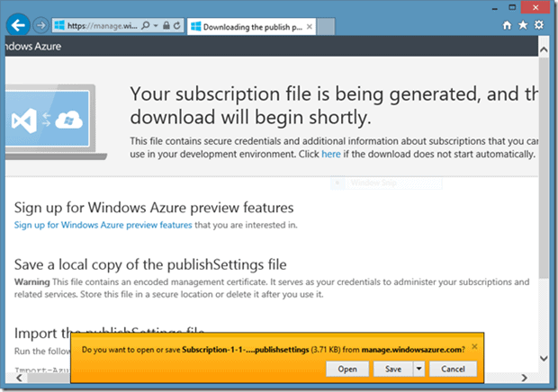Close the Downloading the publish tab
558x392 pixels.
click(310, 27)
